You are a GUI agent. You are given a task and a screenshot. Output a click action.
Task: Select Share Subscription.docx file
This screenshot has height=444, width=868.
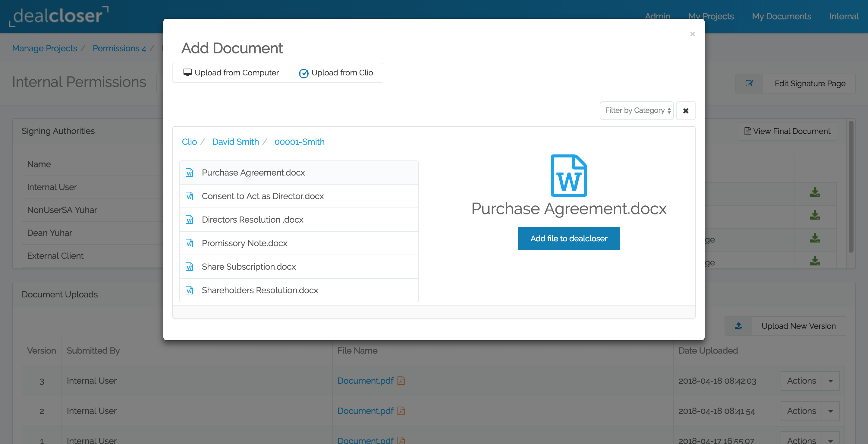click(299, 267)
